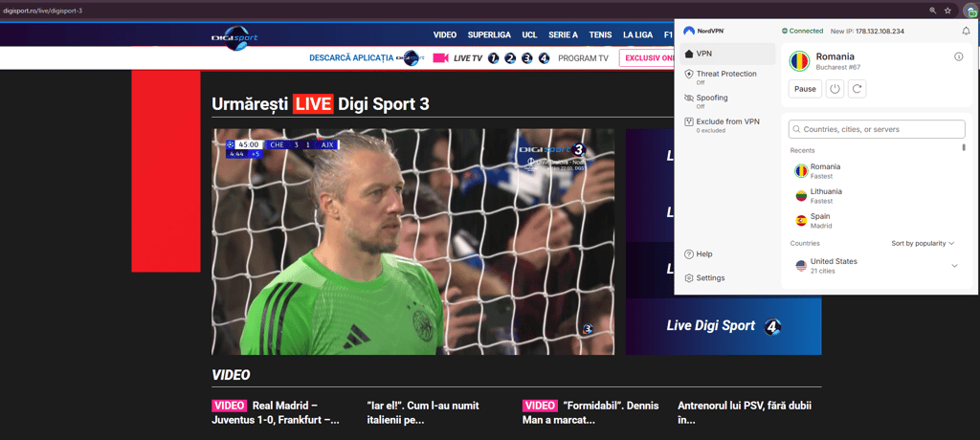Click the magnifier icon in server search
This screenshot has height=440, width=980.
[x=796, y=129]
